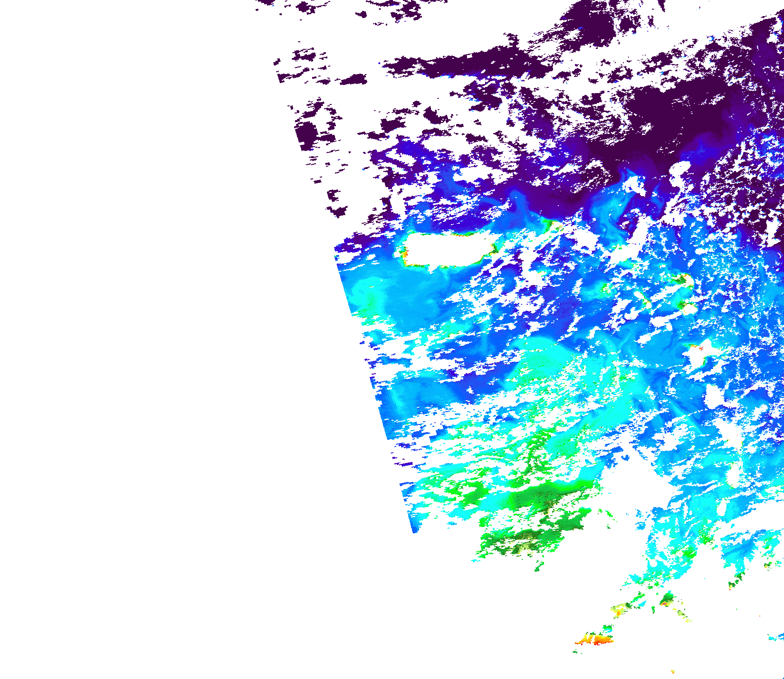Click the orange-red patch near the bottom

click(596, 639)
